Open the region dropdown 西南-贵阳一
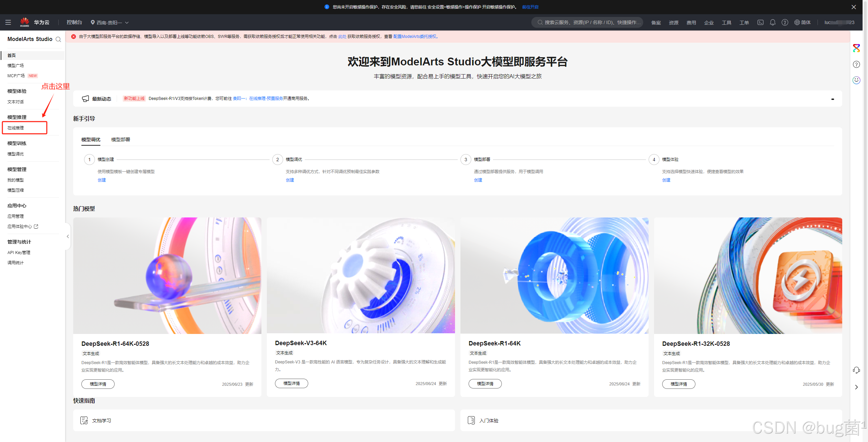Screen dimensions: 868x442 pos(110,22)
